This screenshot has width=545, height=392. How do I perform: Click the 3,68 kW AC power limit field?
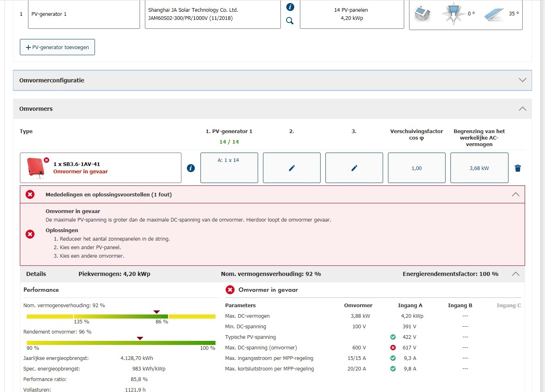(x=479, y=168)
